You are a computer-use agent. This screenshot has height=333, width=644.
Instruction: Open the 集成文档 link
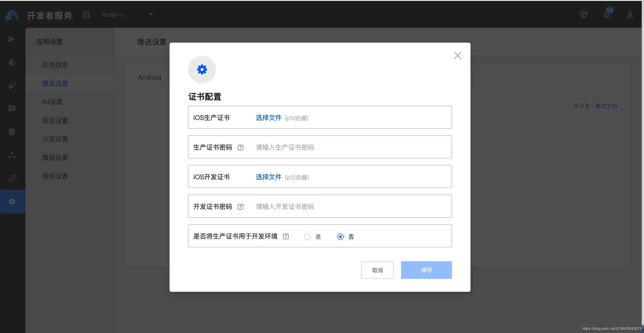point(606,106)
